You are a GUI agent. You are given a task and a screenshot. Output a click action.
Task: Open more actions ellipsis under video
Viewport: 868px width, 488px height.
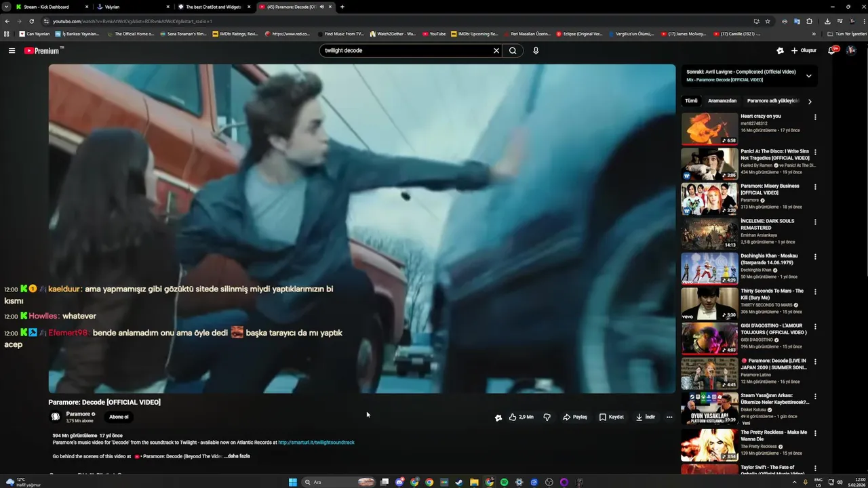coord(669,418)
